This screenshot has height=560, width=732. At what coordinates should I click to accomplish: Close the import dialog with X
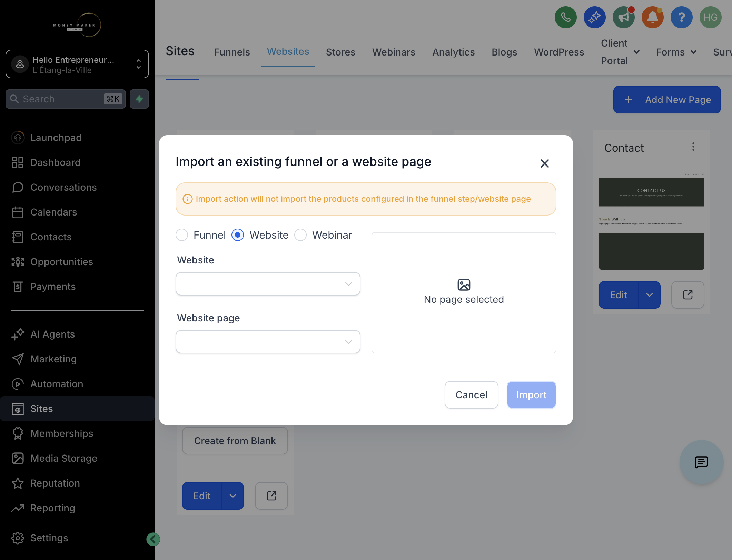(545, 163)
